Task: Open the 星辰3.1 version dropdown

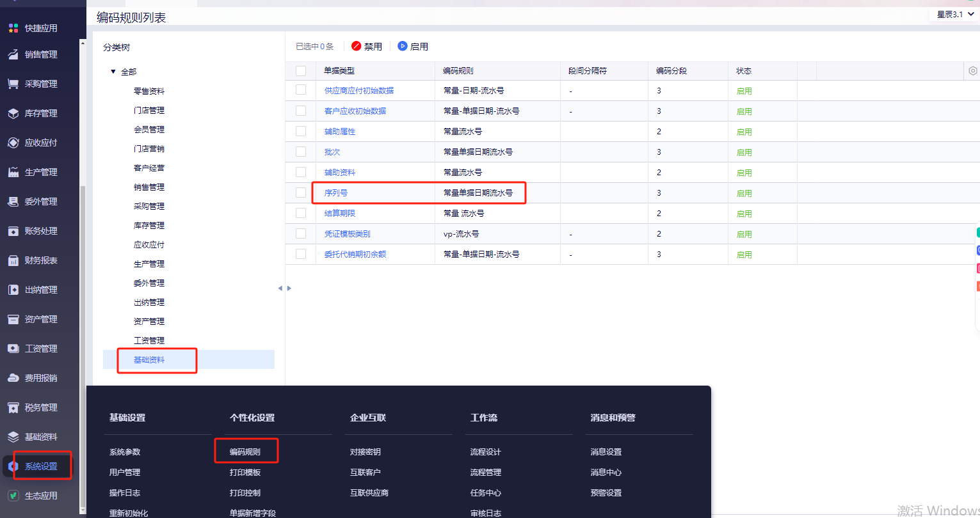Action: 955,14
